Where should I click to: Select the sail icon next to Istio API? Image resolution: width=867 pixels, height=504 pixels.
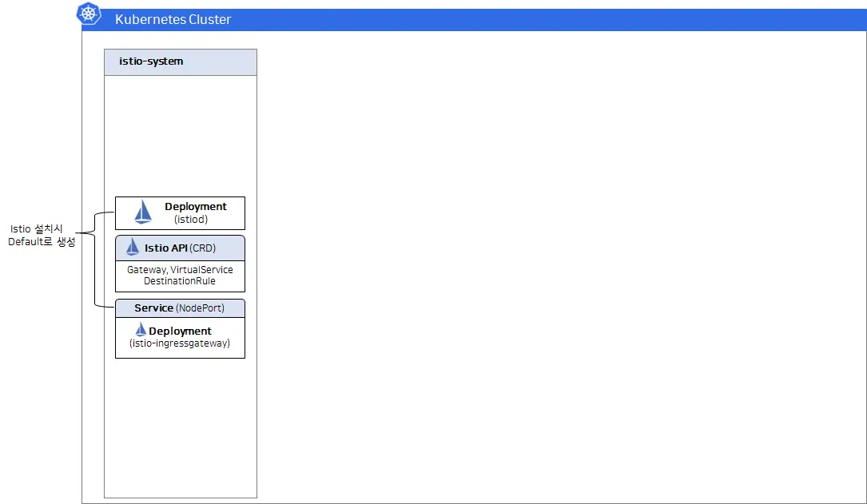pos(133,248)
